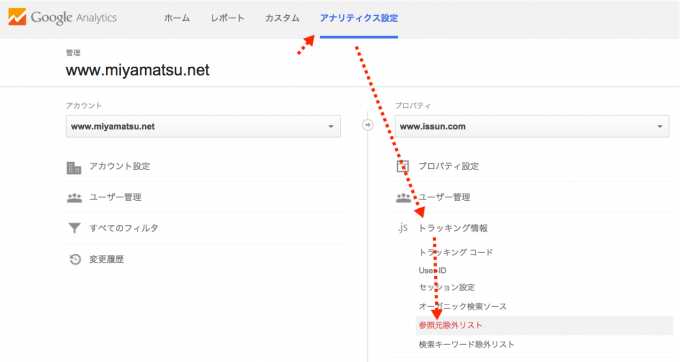Click the account dropdown arrow

330,127
